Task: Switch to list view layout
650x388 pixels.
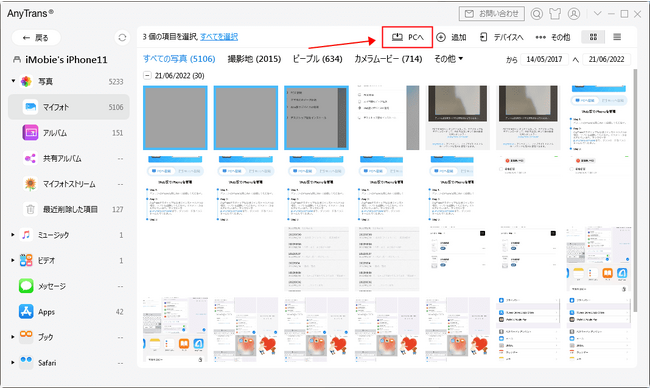Action: coord(617,37)
